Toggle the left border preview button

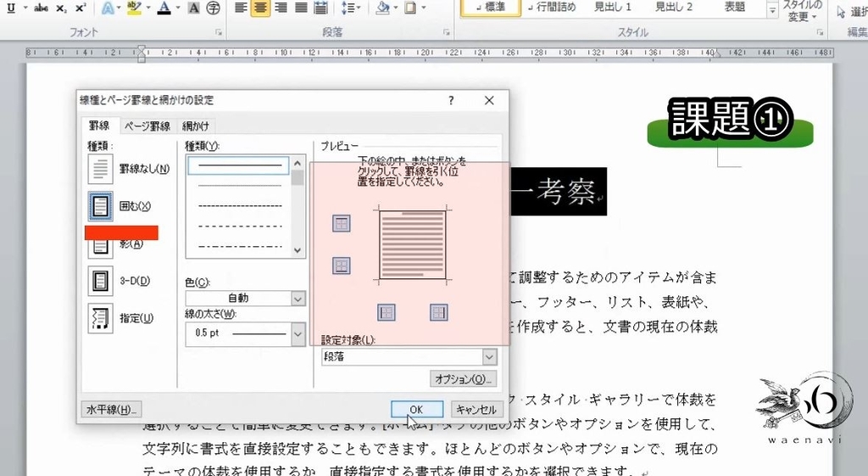pyautogui.click(x=387, y=312)
